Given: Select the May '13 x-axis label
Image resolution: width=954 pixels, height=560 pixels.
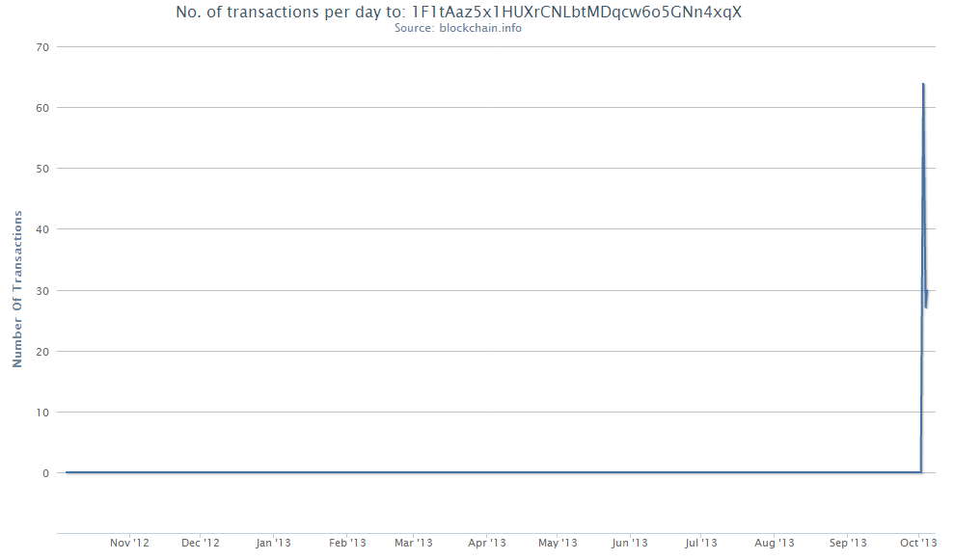Looking at the screenshot, I should tap(558, 543).
